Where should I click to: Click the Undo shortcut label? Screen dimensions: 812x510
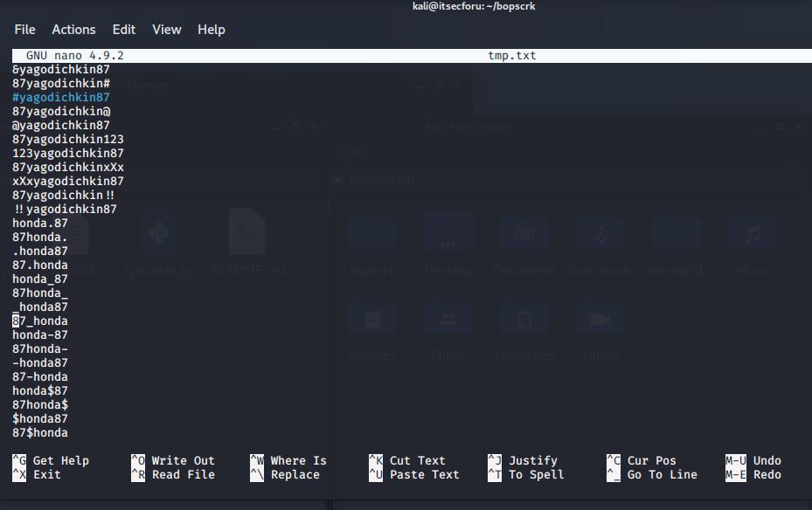767,461
